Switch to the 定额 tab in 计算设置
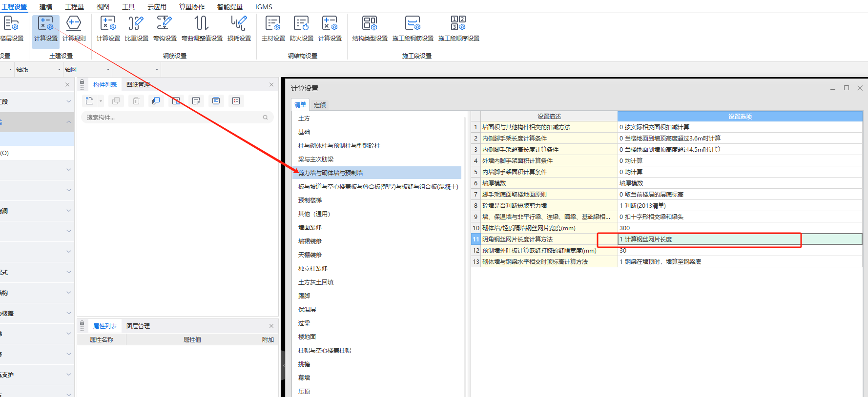The image size is (868, 397). (320, 105)
